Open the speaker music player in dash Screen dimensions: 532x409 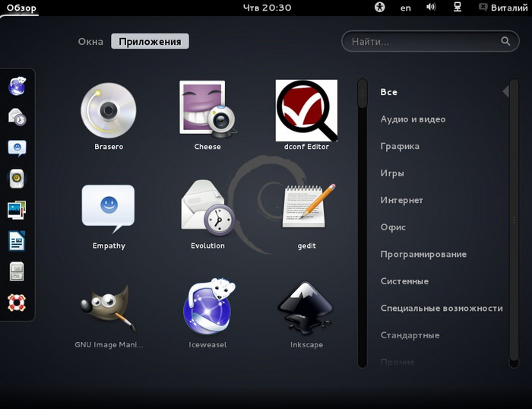coord(17,178)
